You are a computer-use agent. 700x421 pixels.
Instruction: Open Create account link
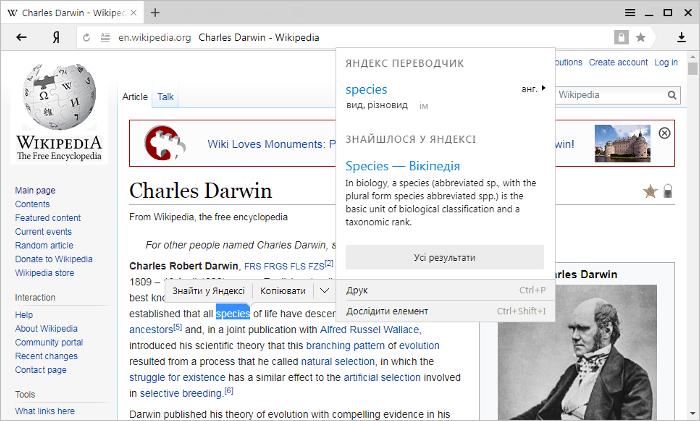(x=618, y=63)
